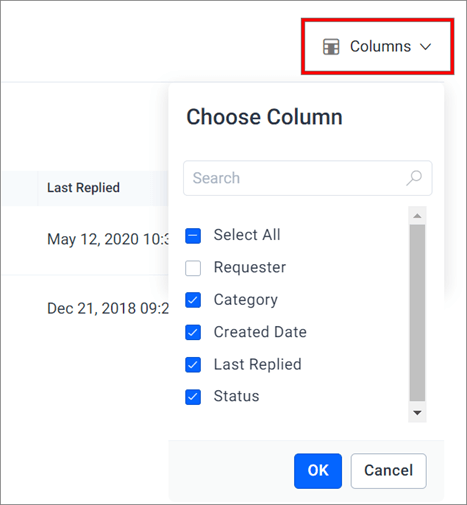
Task: Click the Columns table icon
Action: coord(331,46)
